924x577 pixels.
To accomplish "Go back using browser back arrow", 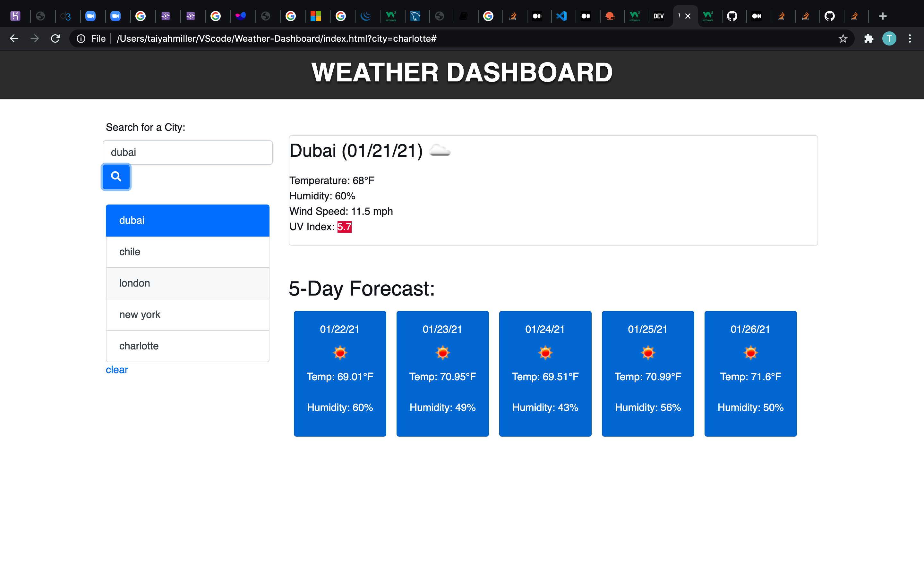I will pyautogui.click(x=14, y=38).
